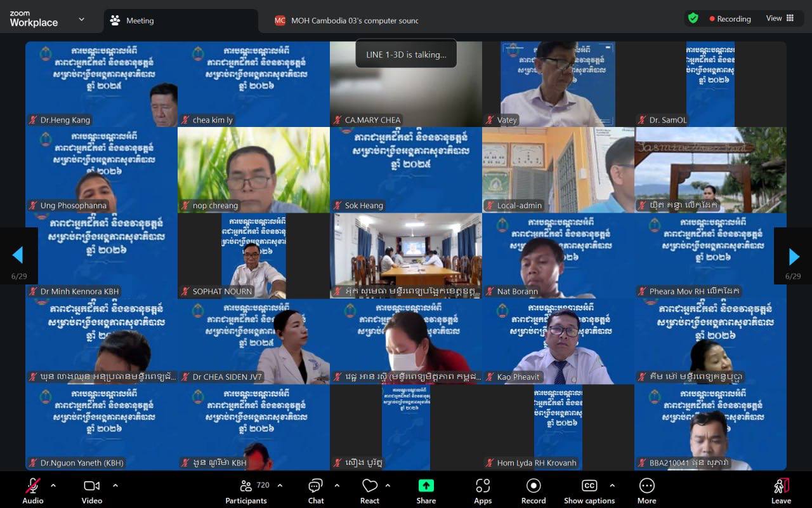Unmute microphone with Audio button

click(33, 486)
